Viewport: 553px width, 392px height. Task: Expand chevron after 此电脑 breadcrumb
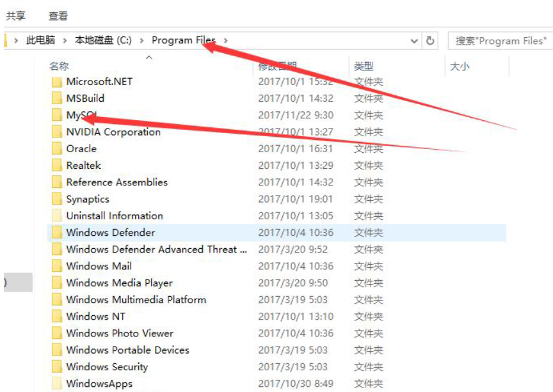click(x=65, y=40)
